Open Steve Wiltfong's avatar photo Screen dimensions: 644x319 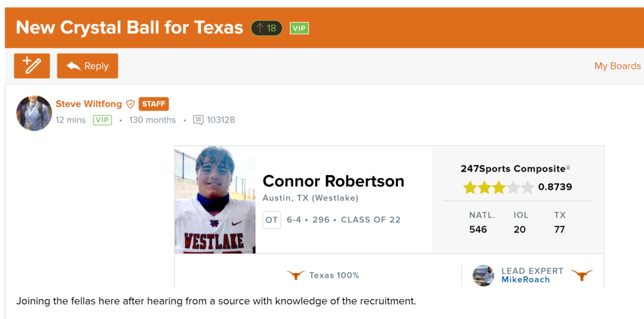pyautogui.click(x=34, y=113)
